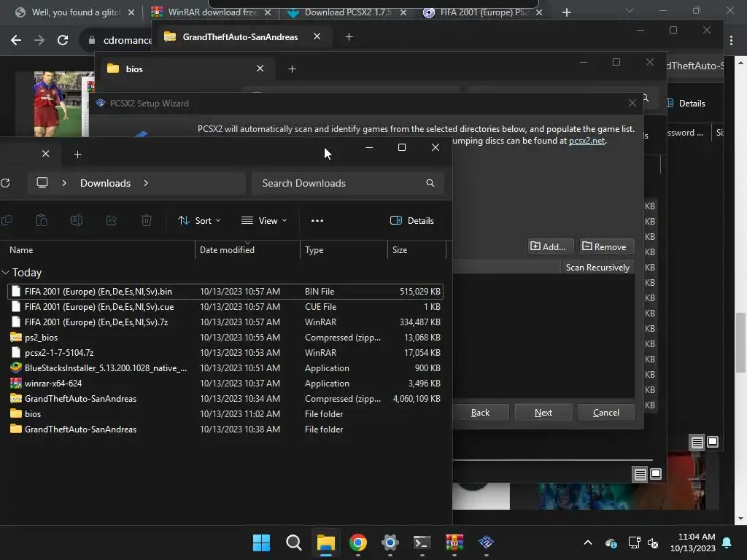The image size is (747, 560).
Task: Toggle Details pane in GrandTheftAuto-SanAndreas window
Action: [686, 104]
